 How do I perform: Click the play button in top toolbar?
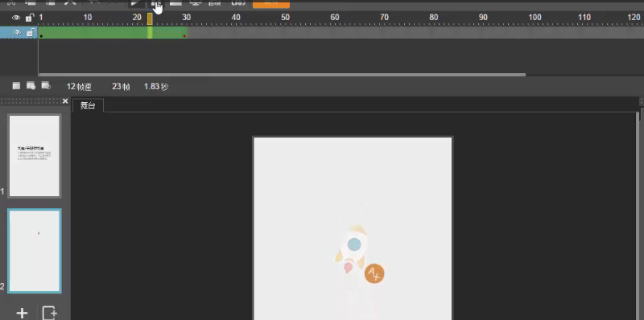tap(135, 3)
